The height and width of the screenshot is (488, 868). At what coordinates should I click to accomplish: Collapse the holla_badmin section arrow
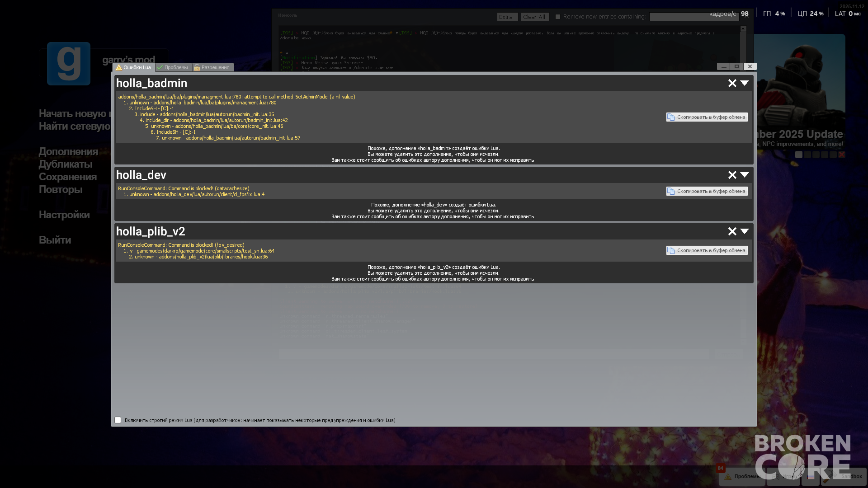tap(745, 83)
